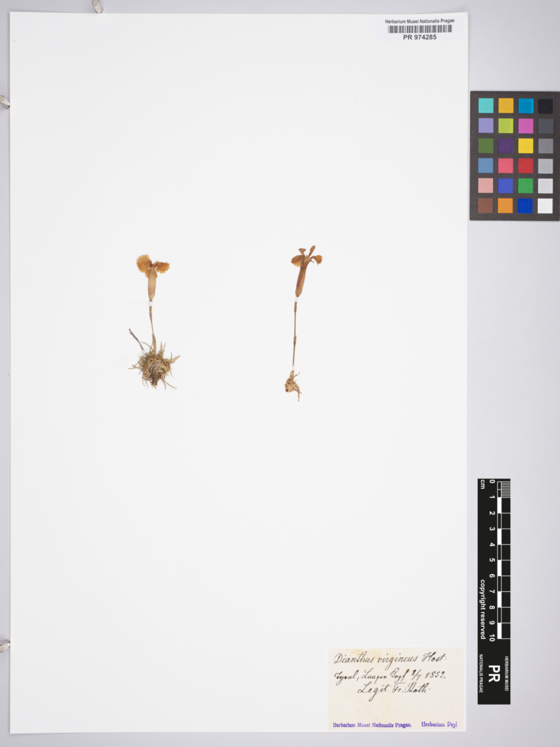560x747 pixels.
Task: Select the Herbarium Musei Nationalis Pragae header text
Action: point(419,21)
